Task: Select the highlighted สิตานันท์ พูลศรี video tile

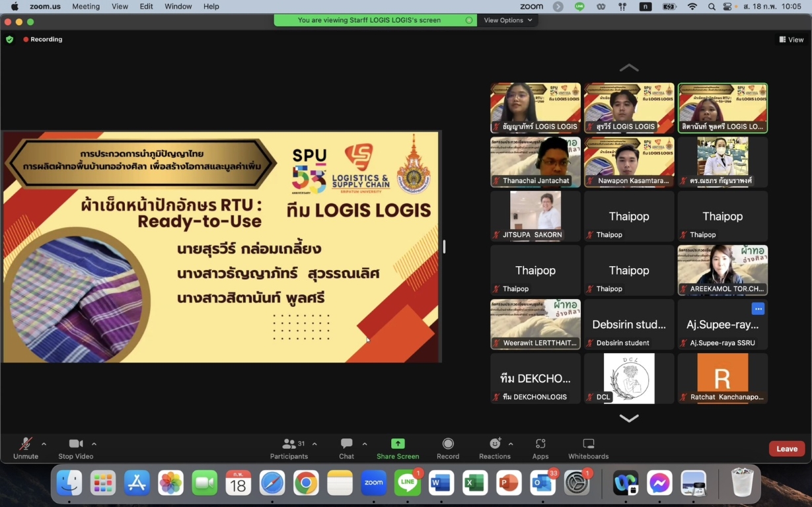Action: [x=723, y=108]
